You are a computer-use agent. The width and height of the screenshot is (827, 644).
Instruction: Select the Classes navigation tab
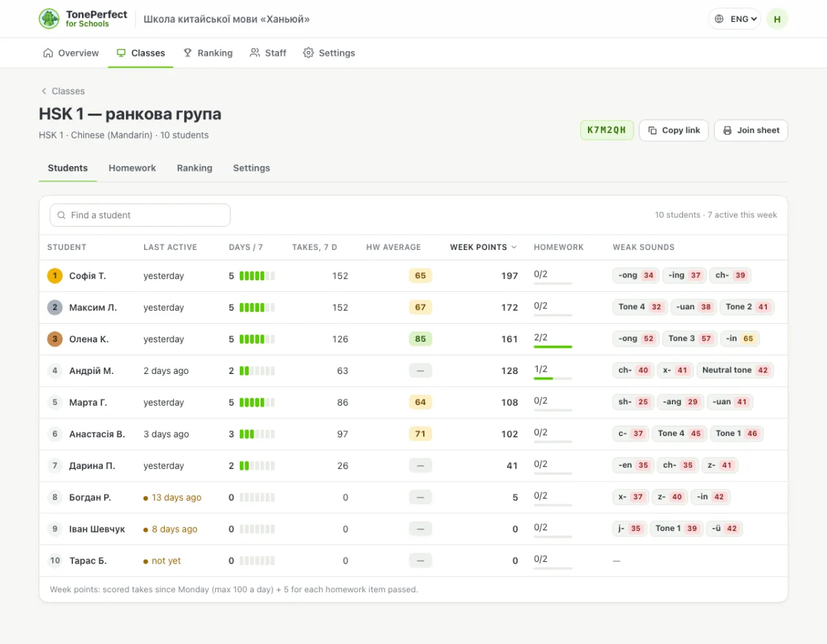141,53
